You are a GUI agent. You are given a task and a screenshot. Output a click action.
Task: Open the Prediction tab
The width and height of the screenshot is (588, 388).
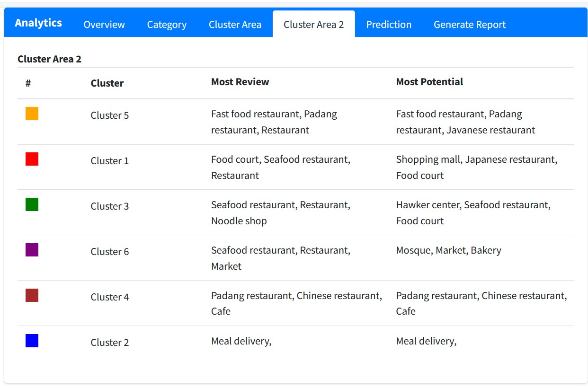pyautogui.click(x=389, y=25)
